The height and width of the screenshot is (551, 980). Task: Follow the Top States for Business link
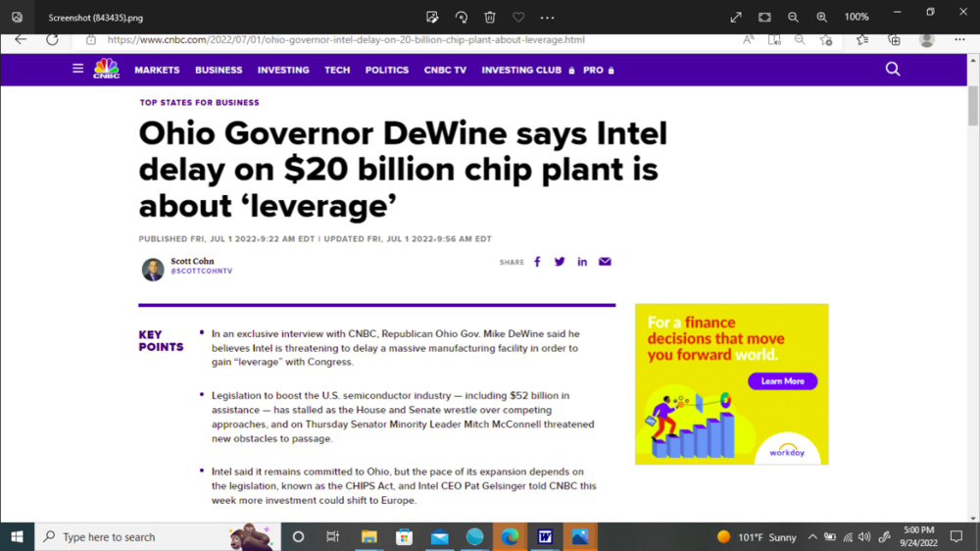click(199, 103)
